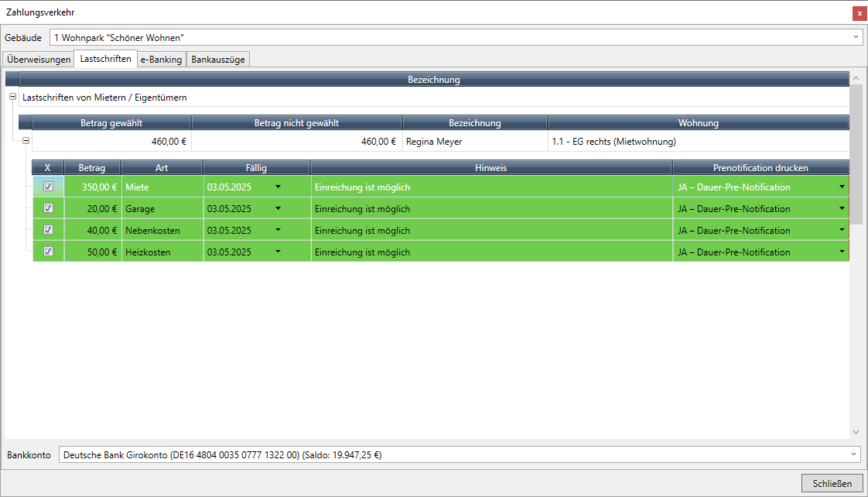This screenshot has width=868, height=497.
Task: Click the Hinweis column header
Action: (490, 167)
